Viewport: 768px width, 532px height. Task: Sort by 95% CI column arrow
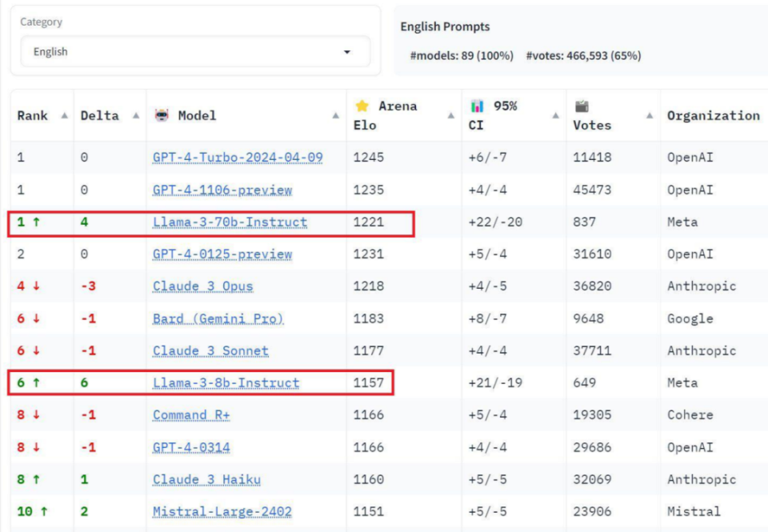click(555, 116)
